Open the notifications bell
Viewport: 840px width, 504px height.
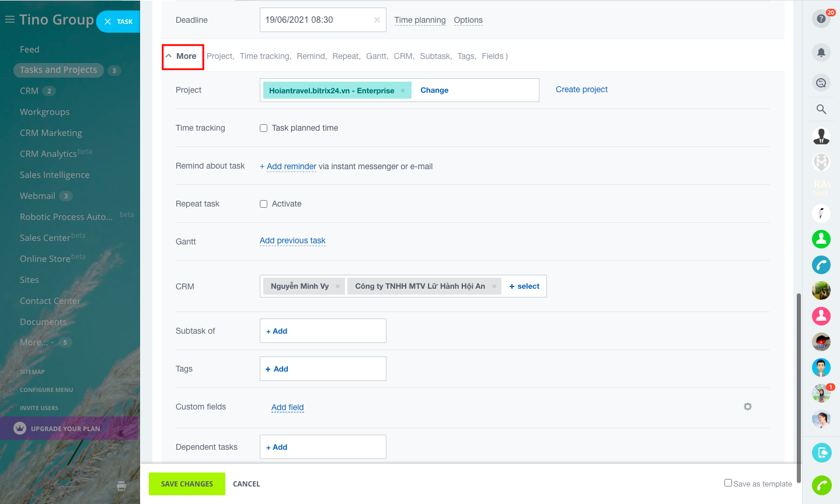tap(821, 52)
